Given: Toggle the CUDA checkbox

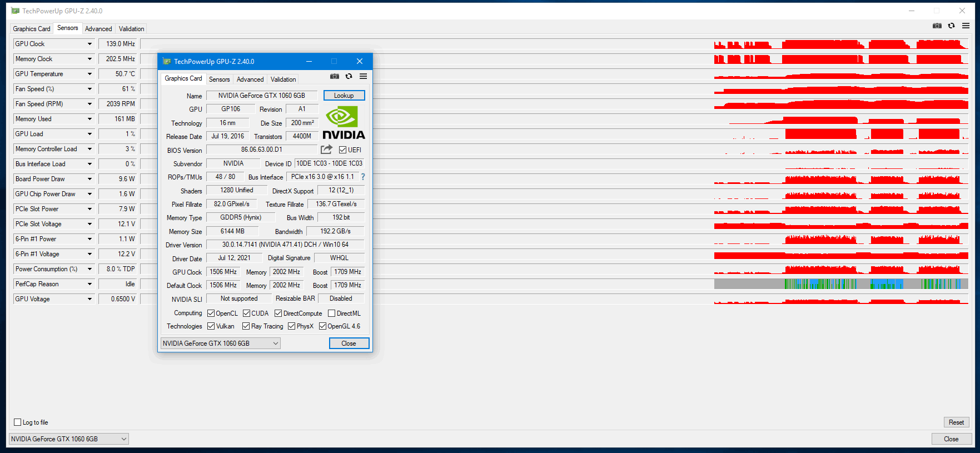Looking at the screenshot, I should tap(246, 313).
